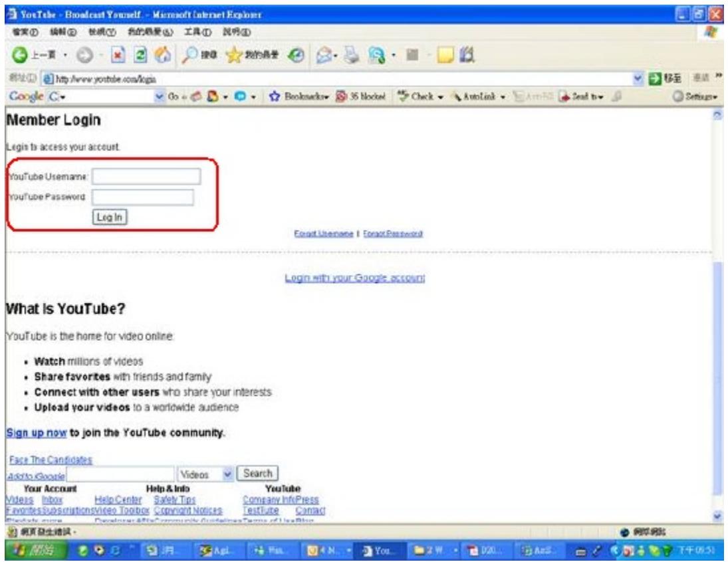This screenshot has width=728, height=562.
Task: Click the grey Forward arrow button
Action: 84,55
